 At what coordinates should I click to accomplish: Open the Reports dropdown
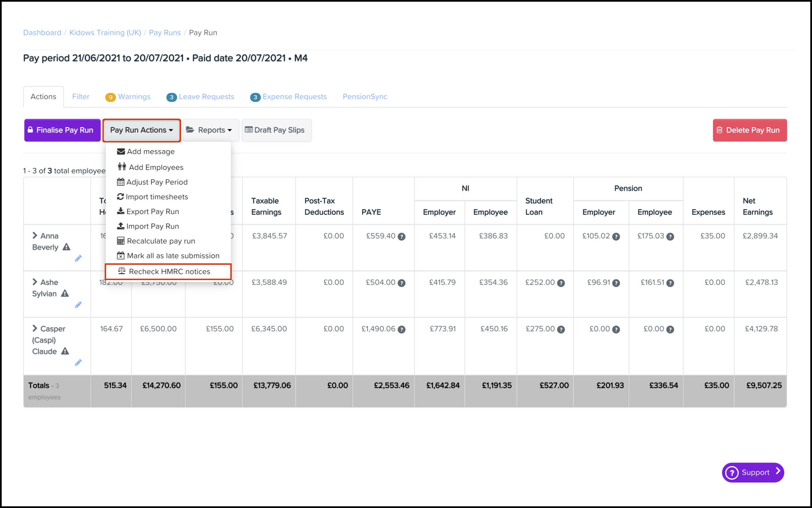click(x=210, y=130)
